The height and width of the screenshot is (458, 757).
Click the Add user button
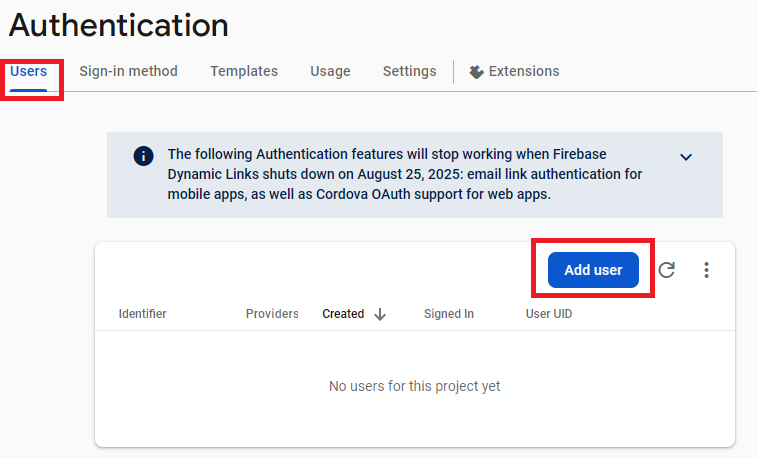point(593,270)
